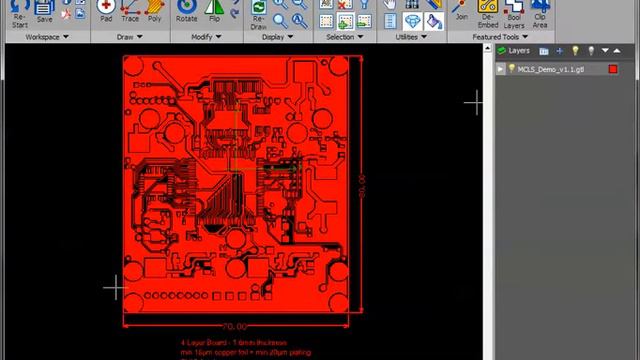Image resolution: width=640 pixels, height=360 pixels.
Task: Click the green Layers panel header icon
Action: [x=502, y=51]
